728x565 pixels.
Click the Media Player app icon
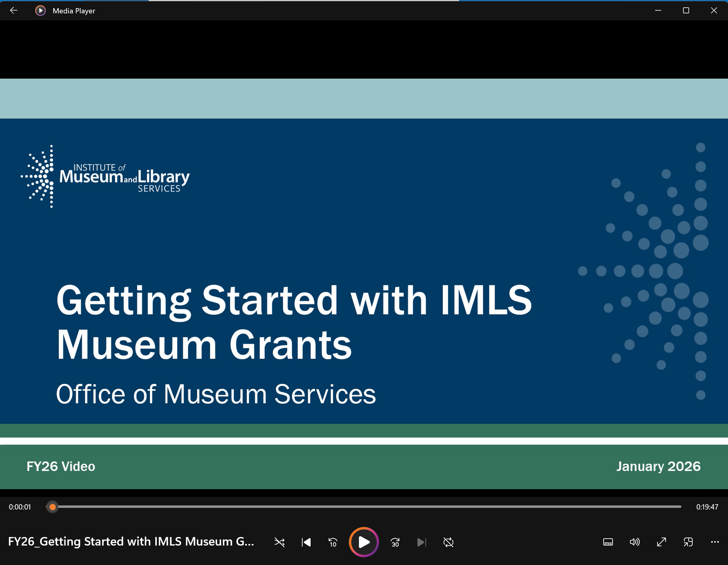40,11
